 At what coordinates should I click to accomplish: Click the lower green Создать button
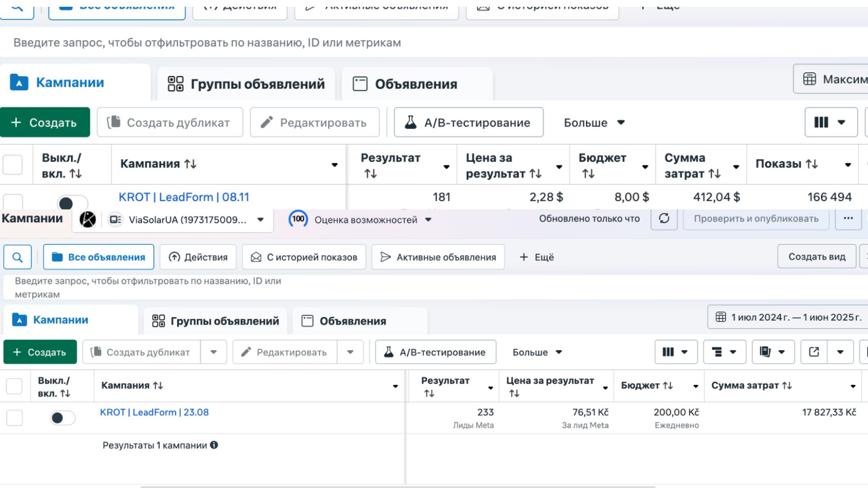[x=40, y=352]
